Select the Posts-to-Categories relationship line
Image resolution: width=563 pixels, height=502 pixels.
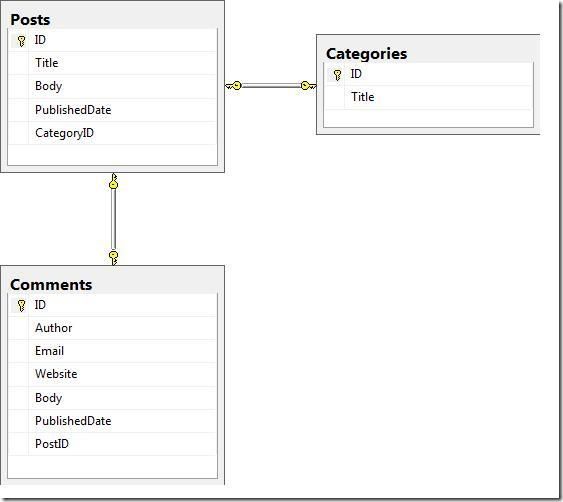(x=271, y=85)
